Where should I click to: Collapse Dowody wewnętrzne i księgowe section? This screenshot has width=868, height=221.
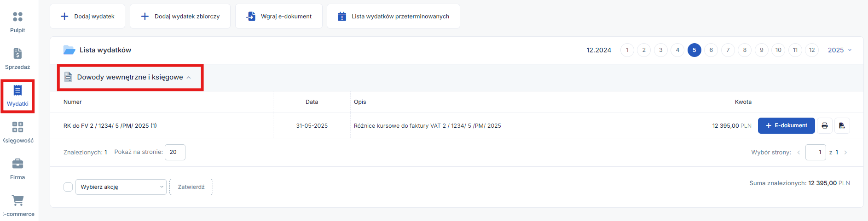click(188, 77)
